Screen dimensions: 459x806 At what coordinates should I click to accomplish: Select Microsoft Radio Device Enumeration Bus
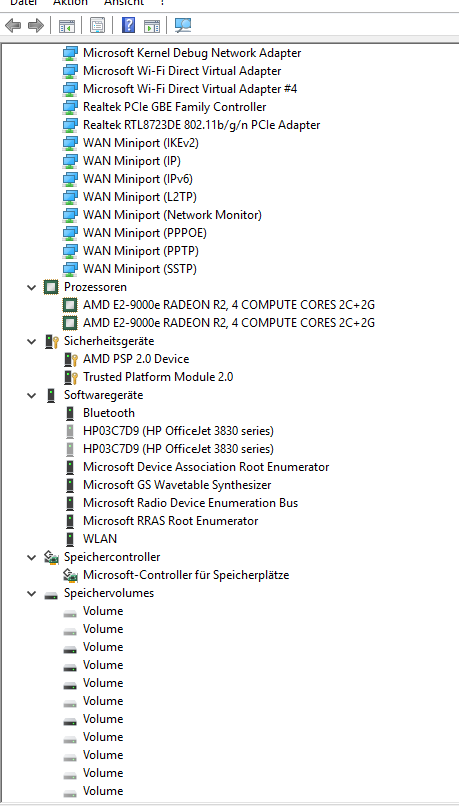[191, 503]
